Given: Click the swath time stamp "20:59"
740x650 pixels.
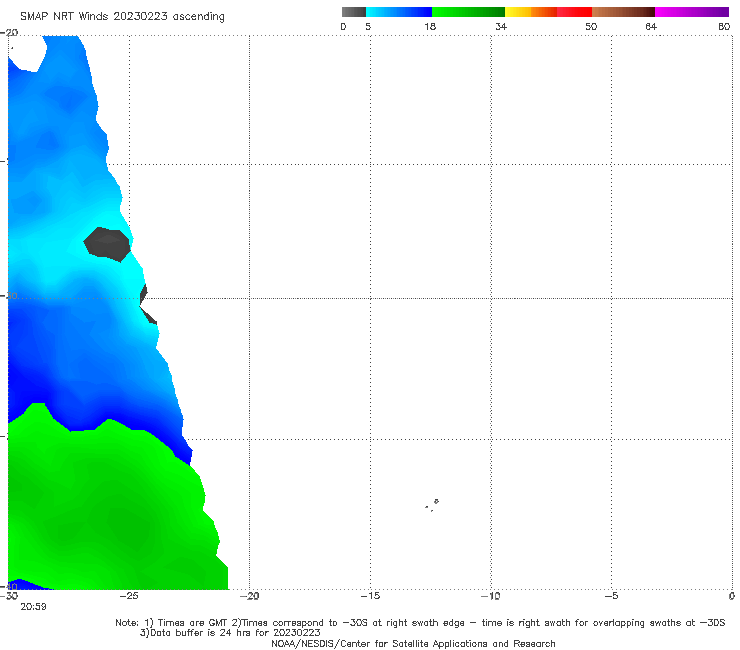Looking at the screenshot, I should (33, 607).
